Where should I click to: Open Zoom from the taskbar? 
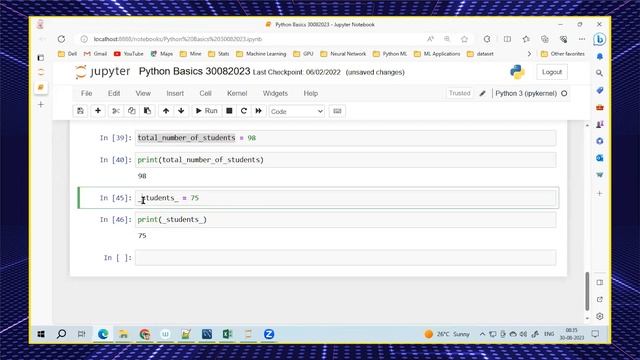pyautogui.click(x=269, y=334)
